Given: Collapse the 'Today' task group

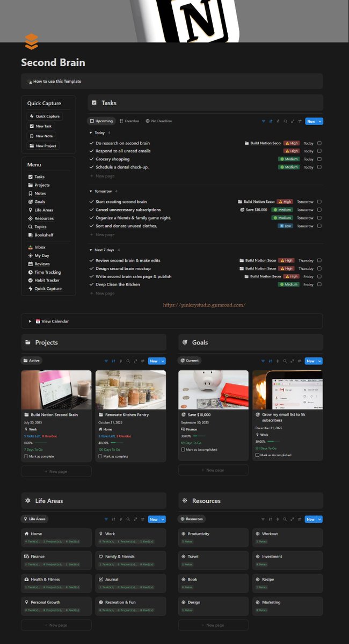Looking at the screenshot, I should (91, 133).
